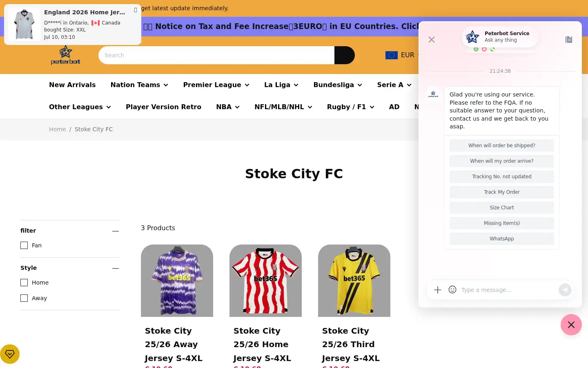Click the Peterbot Service star avatar
588x368 pixels.
(x=472, y=37)
